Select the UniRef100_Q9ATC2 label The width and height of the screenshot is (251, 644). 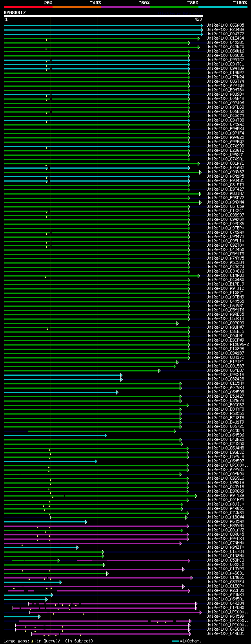[x=225, y=60]
